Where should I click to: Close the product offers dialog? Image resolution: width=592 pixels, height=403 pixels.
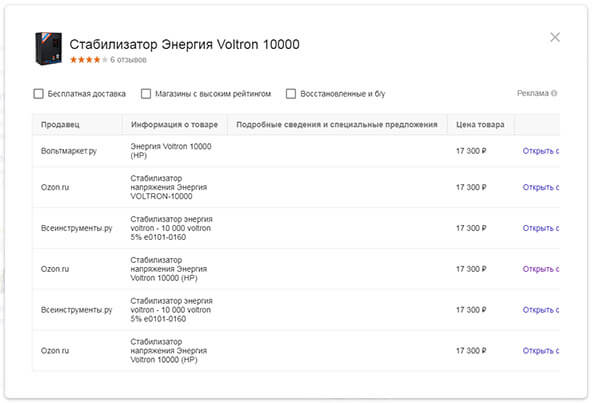point(555,37)
